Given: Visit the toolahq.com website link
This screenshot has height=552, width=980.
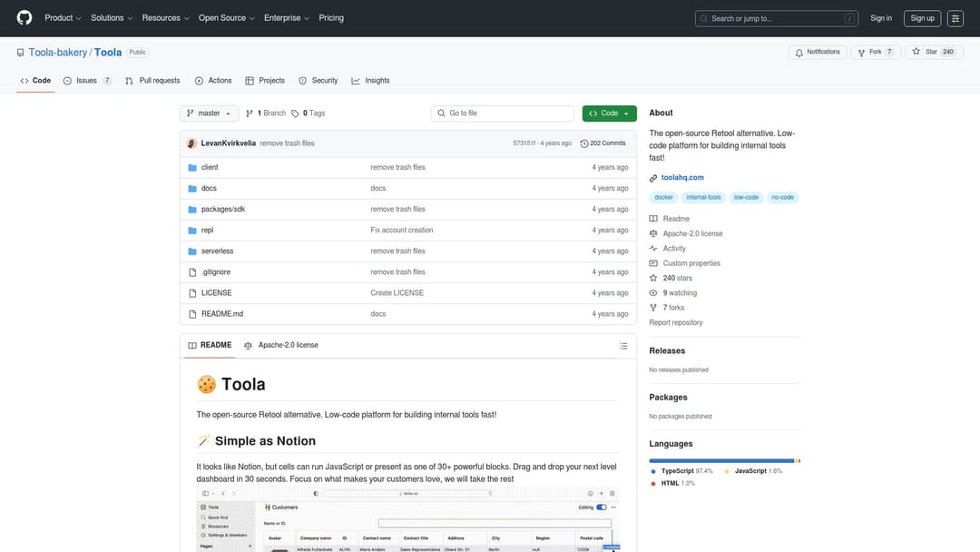Looking at the screenshot, I should 681,178.
